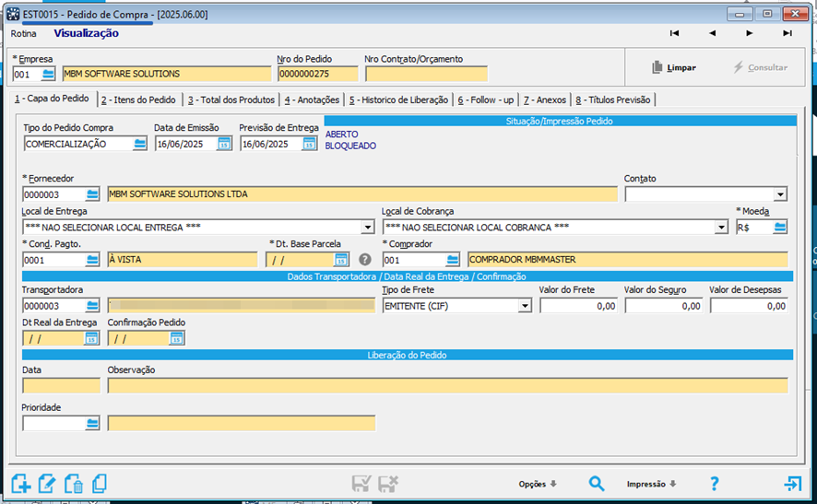Open the Impressão options button
The height and width of the screenshot is (504, 817).
point(652,484)
